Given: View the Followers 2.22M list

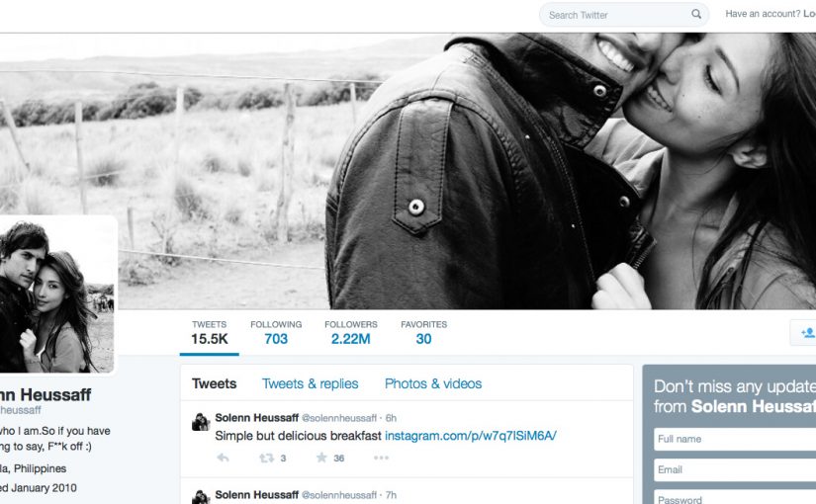Looking at the screenshot, I should (x=351, y=333).
